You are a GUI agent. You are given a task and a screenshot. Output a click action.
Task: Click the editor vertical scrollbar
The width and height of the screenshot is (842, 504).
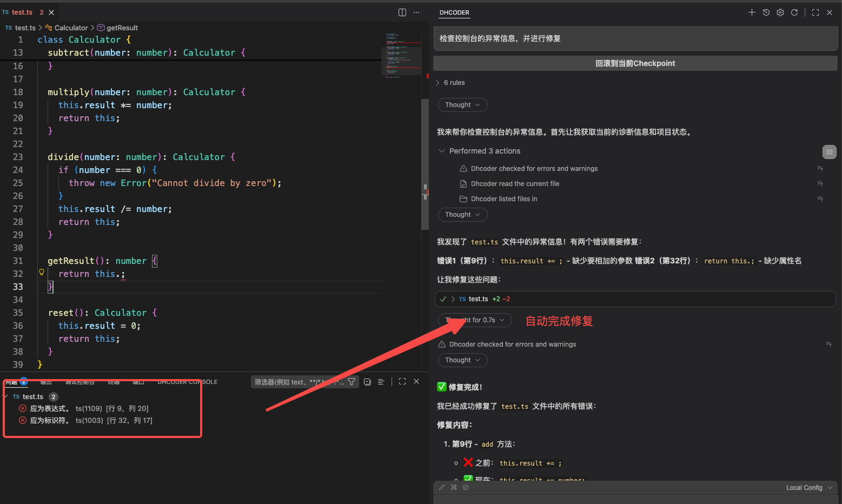tap(425, 162)
